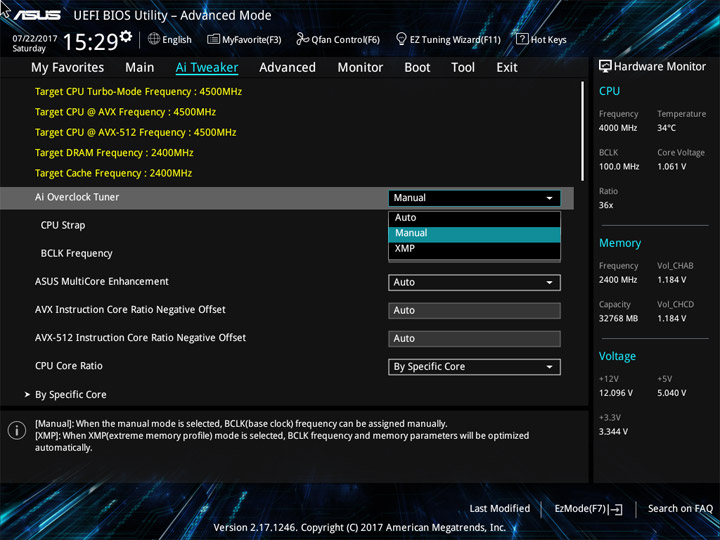Choose XMP in Ai Overclock Tuner list
This screenshot has height=540, width=720.
[x=474, y=248]
